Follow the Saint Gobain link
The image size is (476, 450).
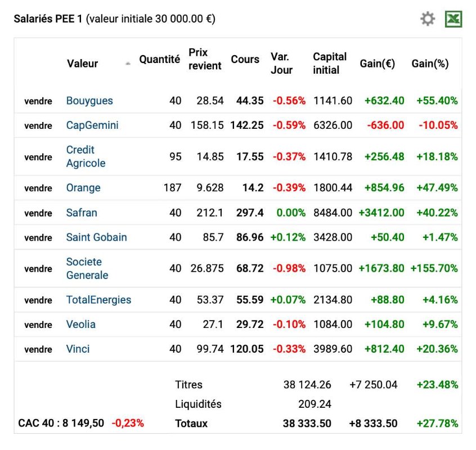click(x=96, y=237)
